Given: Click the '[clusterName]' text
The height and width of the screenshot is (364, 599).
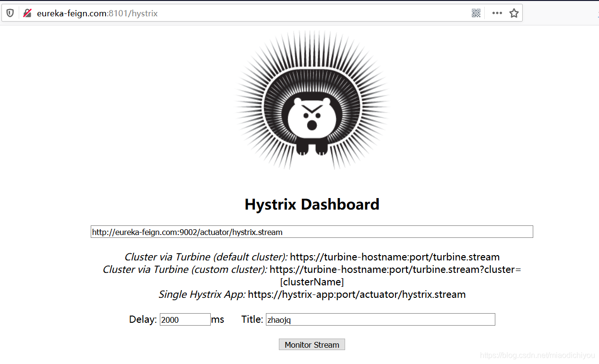Looking at the screenshot, I should (312, 282).
